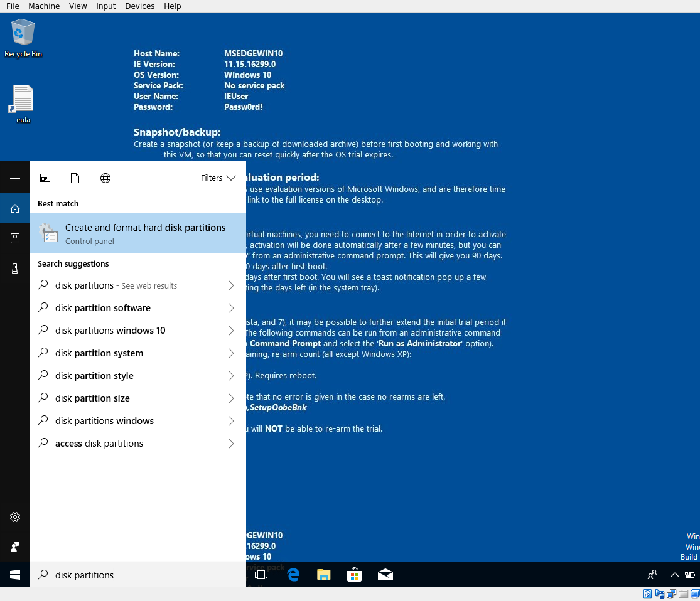Select the 'access disk partitions' suggestion
Screen dimensions: 700x601
(138, 444)
